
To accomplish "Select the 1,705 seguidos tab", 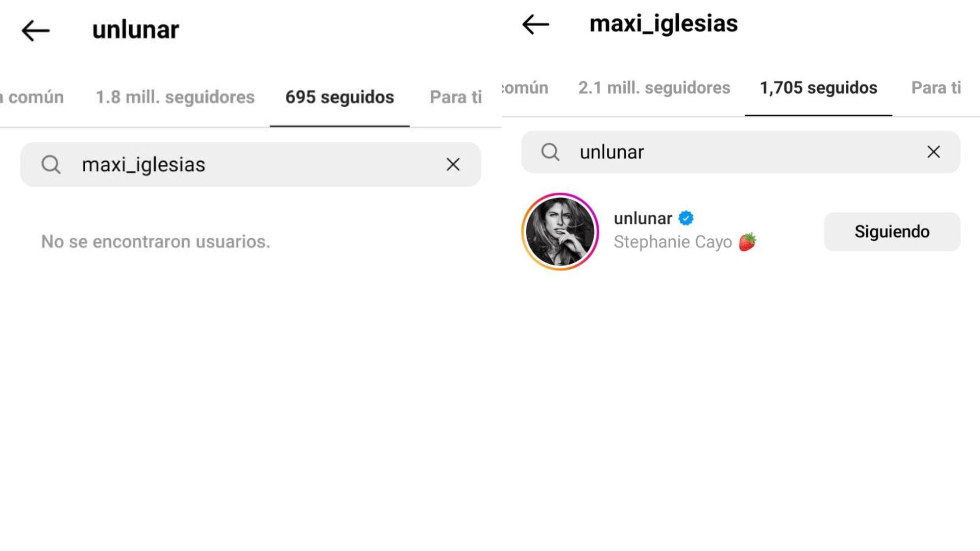I will pos(819,88).
